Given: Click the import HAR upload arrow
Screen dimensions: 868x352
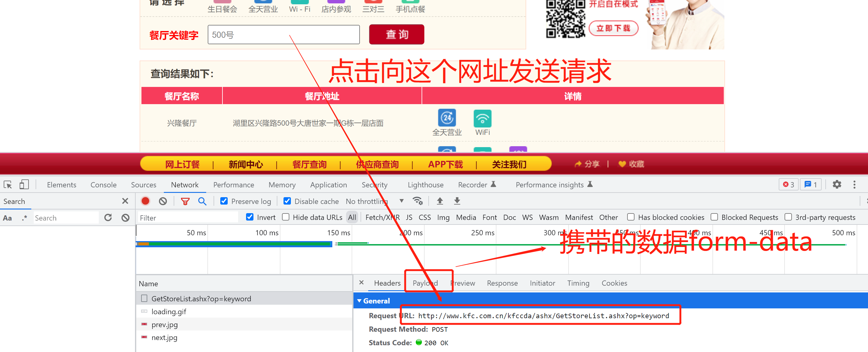Looking at the screenshot, I should tap(440, 201).
